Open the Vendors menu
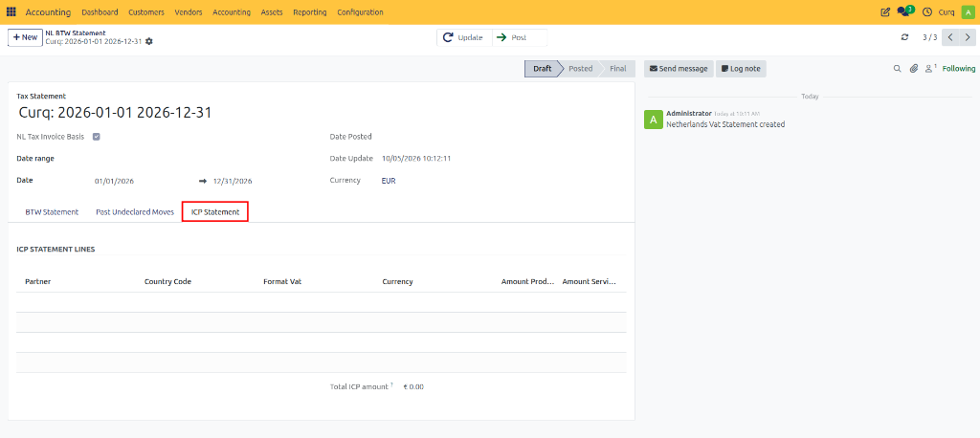Viewport: 980px width, 438px height. coord(189,12)
